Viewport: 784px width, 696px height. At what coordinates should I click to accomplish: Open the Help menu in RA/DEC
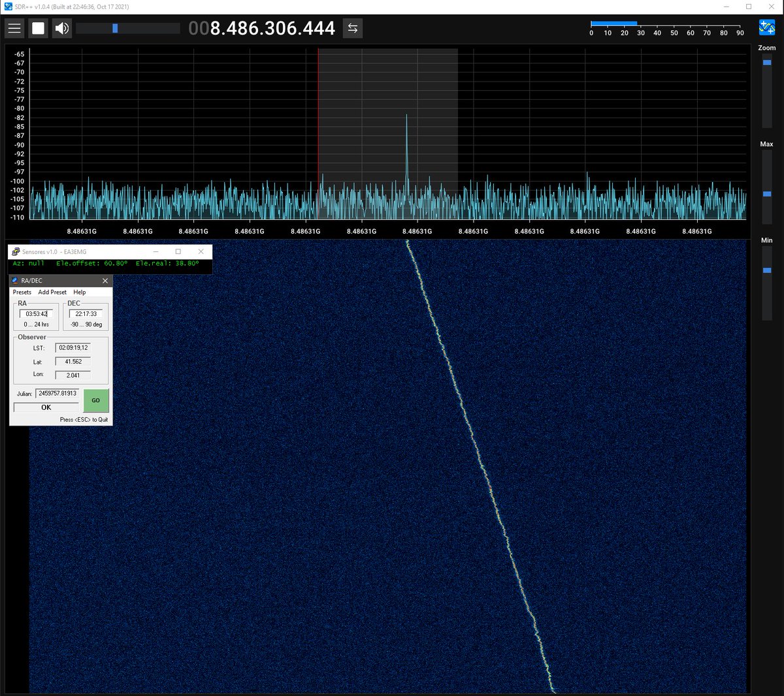80,292
